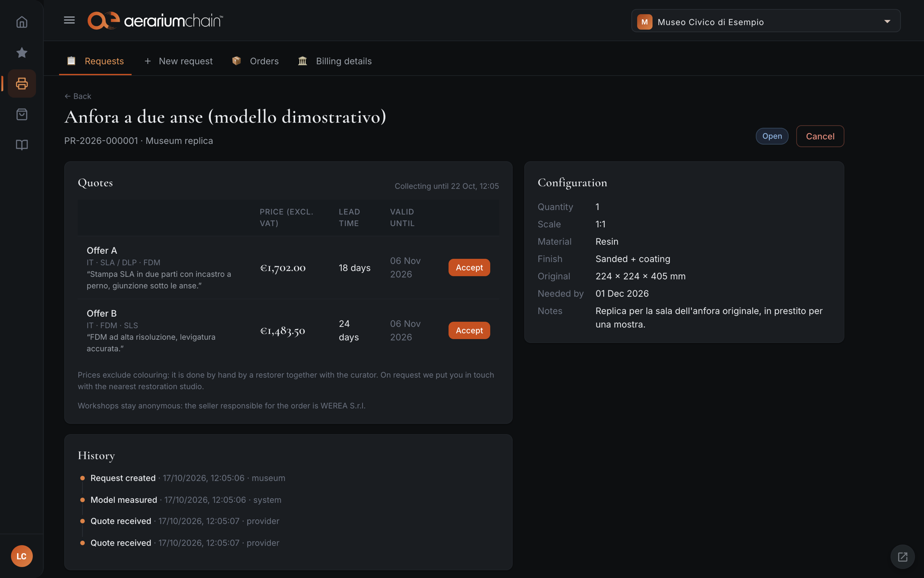Select the Offer B title
The height and width of the screenshot is (578, 924).
point(102,313)
